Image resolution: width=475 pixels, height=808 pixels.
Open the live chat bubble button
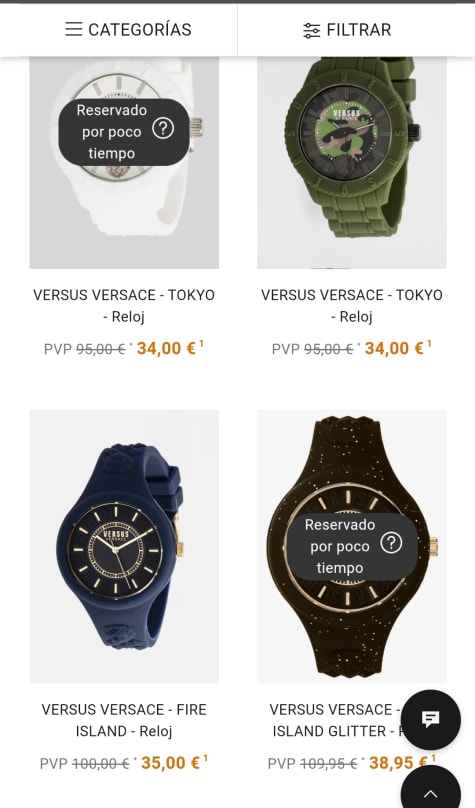pyautogui.click(x=431, y=719)
